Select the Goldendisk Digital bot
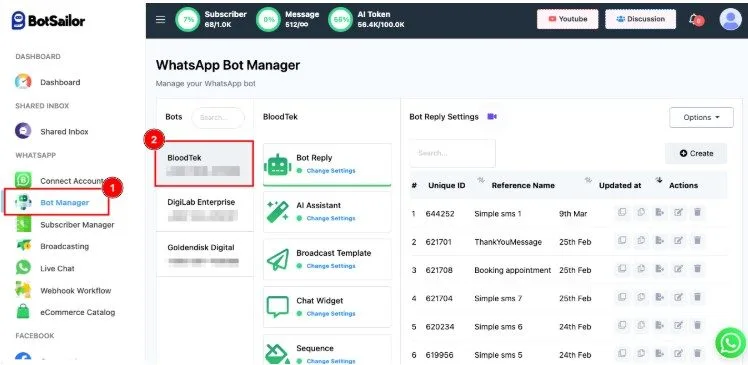 pos(204,254)
